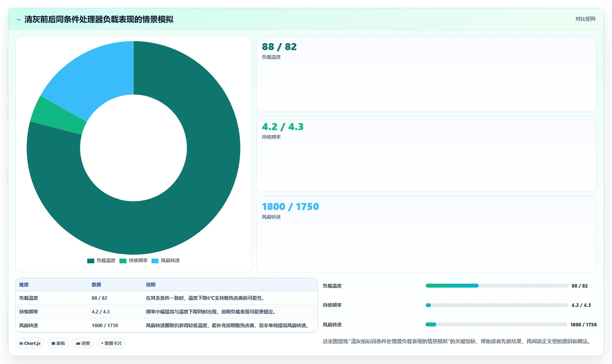Click the note starting 风扇转速略降
The height and width of the screenshot is (364, 612).
point(227,326)
